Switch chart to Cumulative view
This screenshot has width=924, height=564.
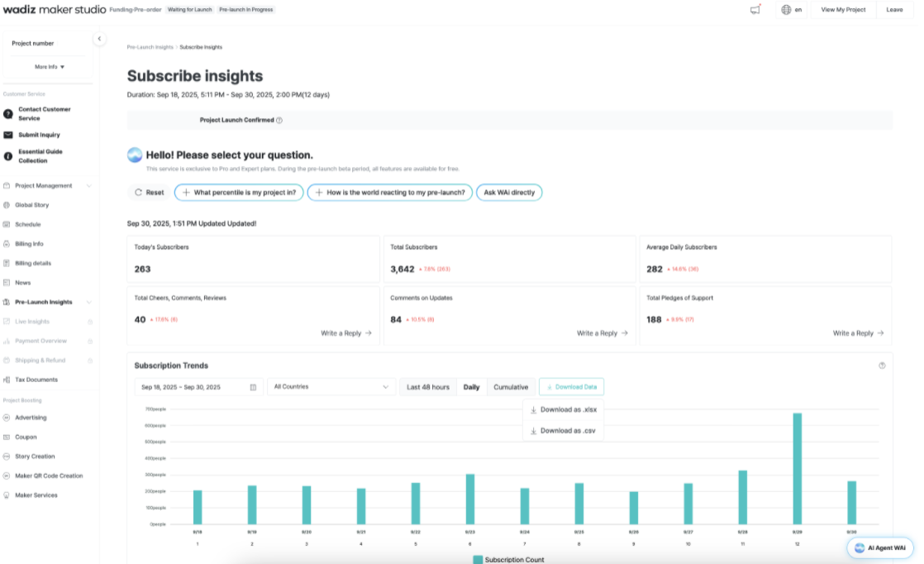tap(511, 387)
